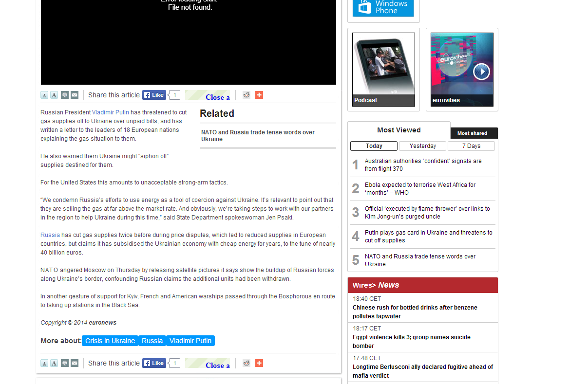
Task: Switch to the Most Viewed tab
Action: [398, 130]
